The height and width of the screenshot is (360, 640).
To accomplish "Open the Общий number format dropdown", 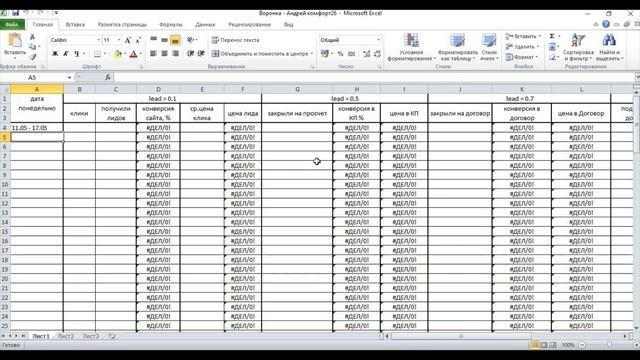I will (378, 40).
